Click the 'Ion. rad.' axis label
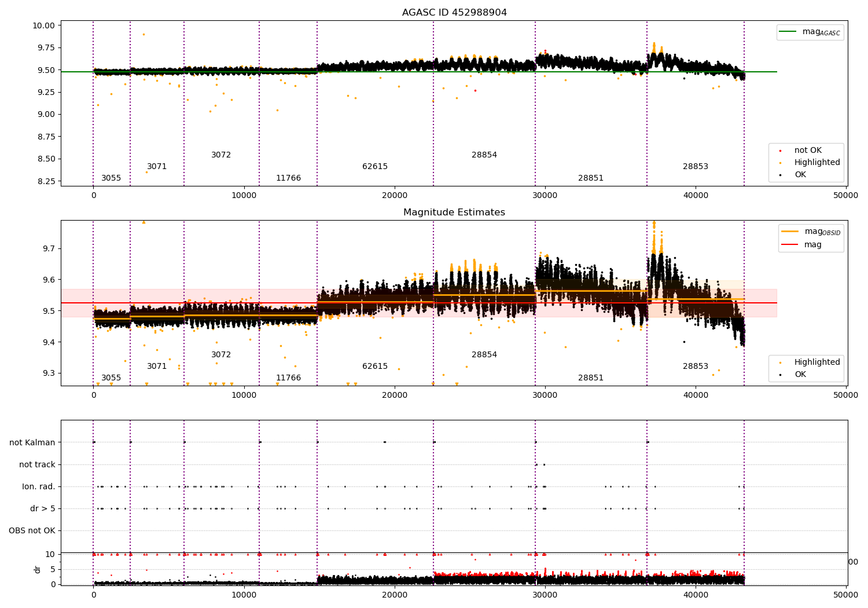Image resolution: width=868 pixels, height=608 pixels. (x=39, y=486)
